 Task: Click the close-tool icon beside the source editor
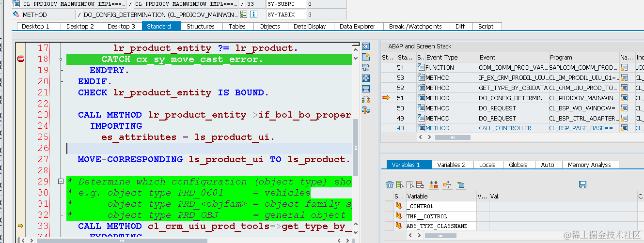pos(366,46)
